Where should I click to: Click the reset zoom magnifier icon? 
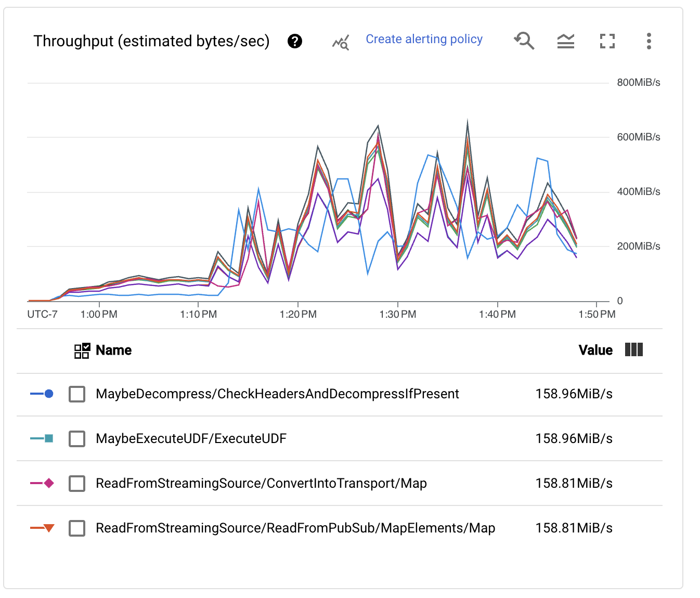524,41
